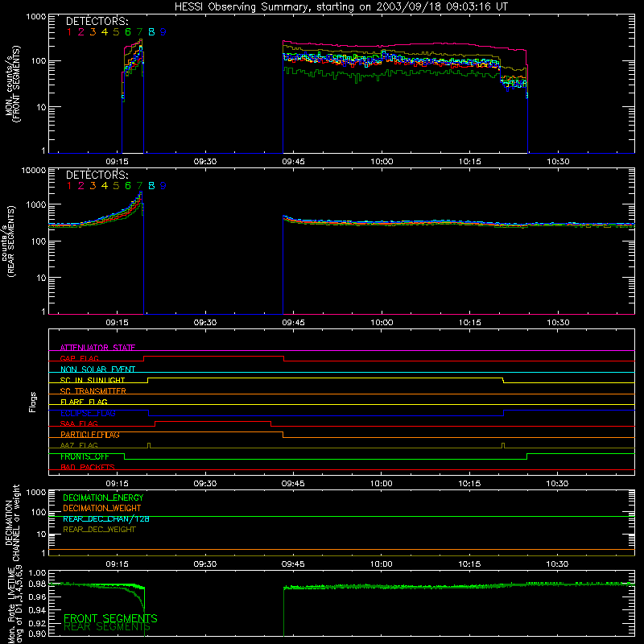Click the 10000 y-axis value of rear segments plot
Screen dimensions: 644x644
pos(34,171)
